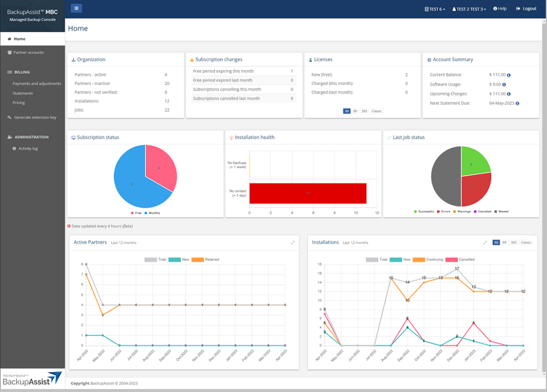Click the Organization card icon

74,60
